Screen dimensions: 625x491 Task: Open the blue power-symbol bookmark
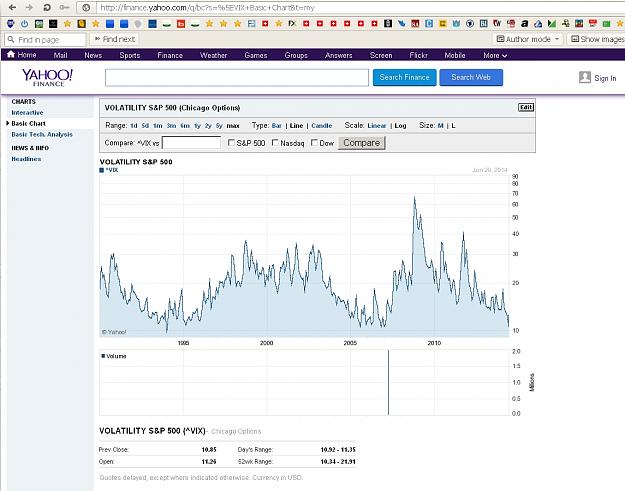pyautogui.click(x=24, y=24)
